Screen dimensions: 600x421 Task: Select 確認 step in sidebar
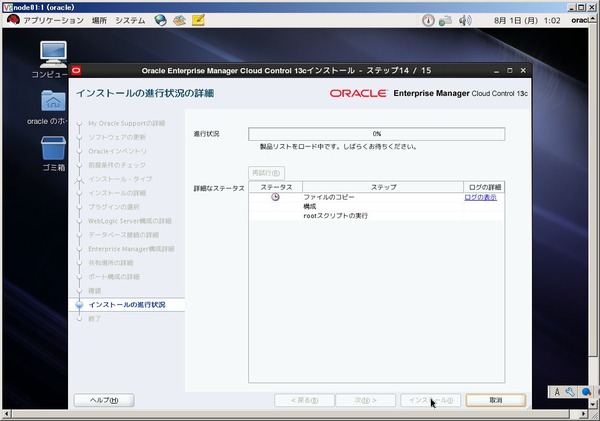95,290
